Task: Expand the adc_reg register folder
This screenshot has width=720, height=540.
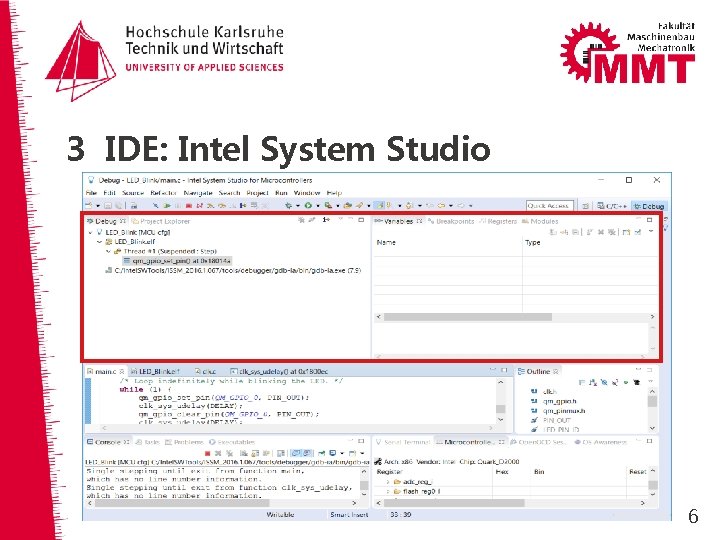Action: (x=388, y=482)
